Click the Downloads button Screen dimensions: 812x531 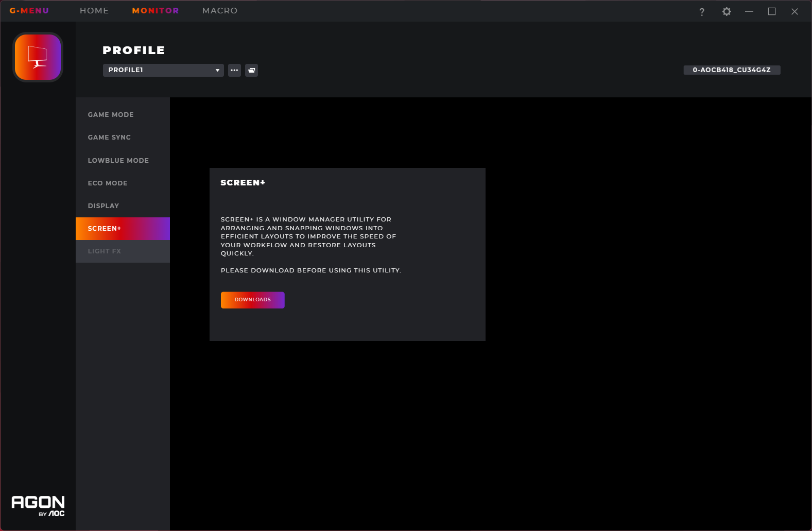(x=253, y=300)
